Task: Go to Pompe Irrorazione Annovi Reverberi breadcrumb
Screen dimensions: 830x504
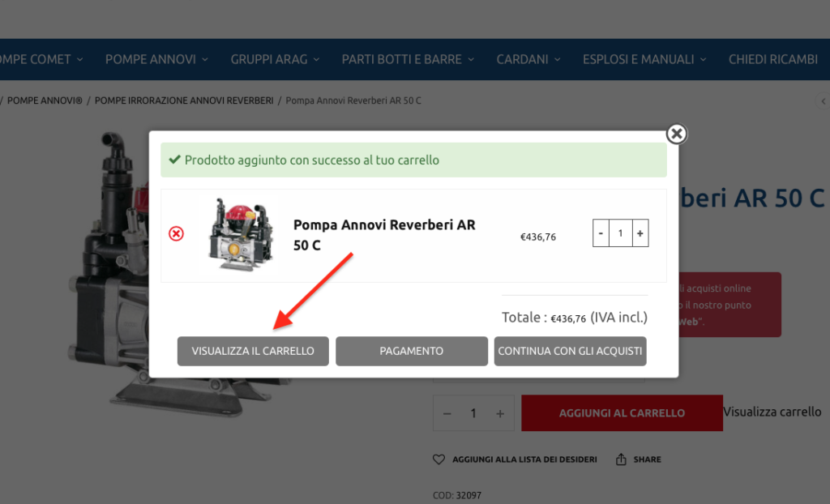Action: tap(184, 100)
